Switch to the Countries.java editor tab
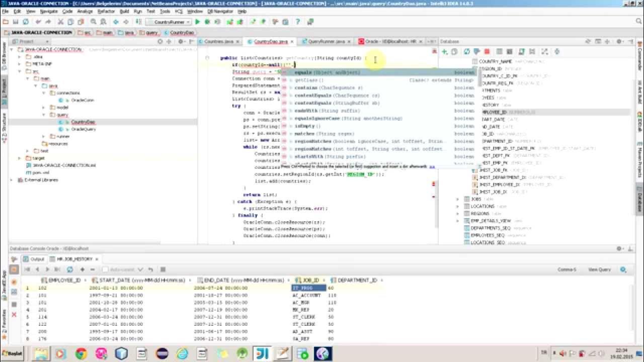 click(219, 42)
